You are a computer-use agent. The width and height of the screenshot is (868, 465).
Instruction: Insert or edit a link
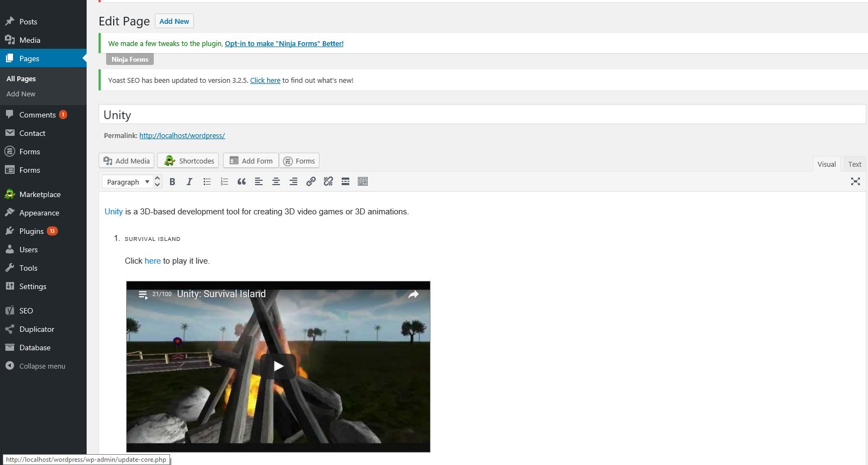coord(311,182)
